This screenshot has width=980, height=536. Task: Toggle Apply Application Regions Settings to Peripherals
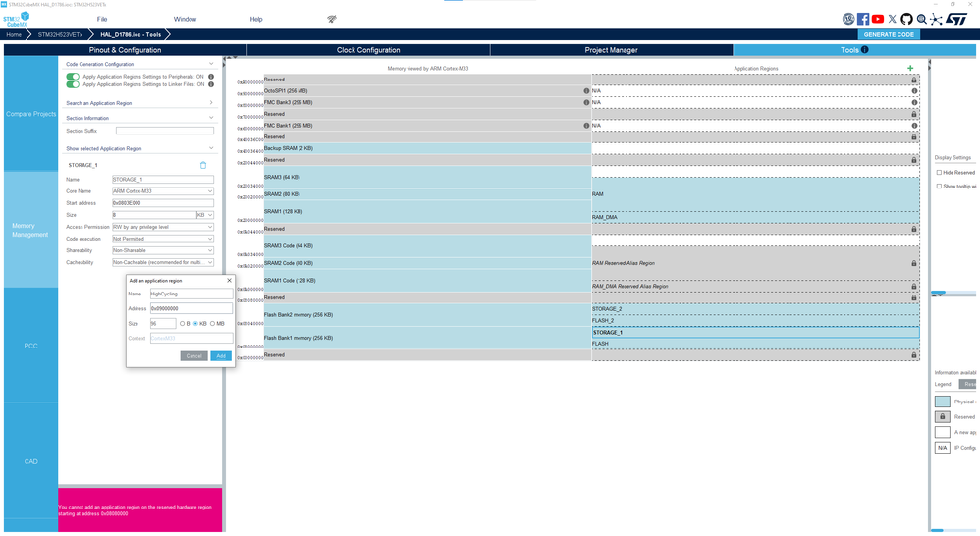point(73,77)
